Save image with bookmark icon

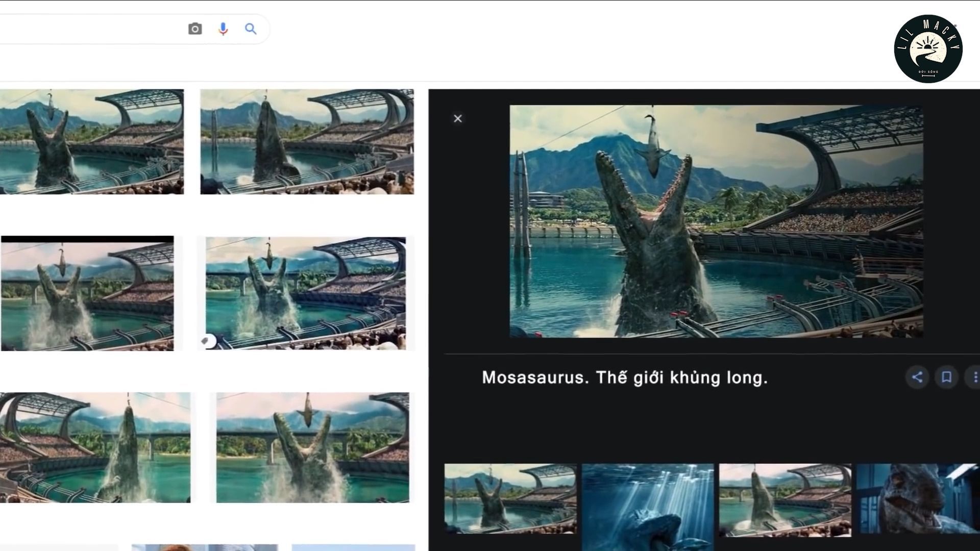click(946, 377)
